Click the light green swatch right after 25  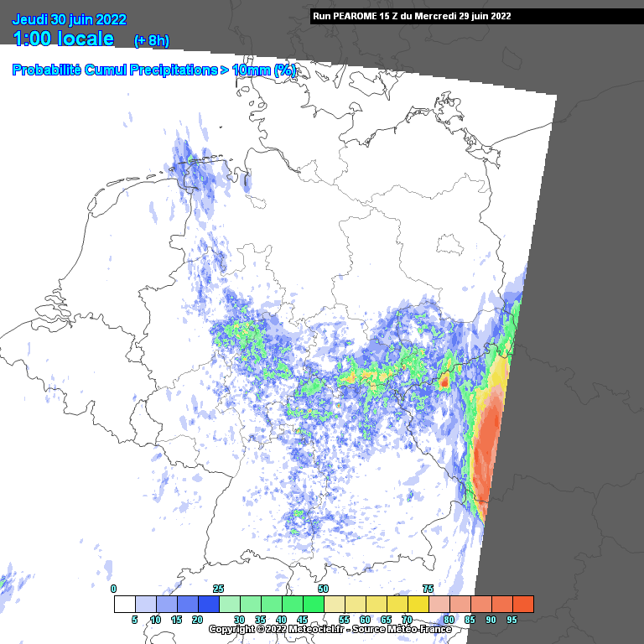pyautogui.click(x=229, y=604)
